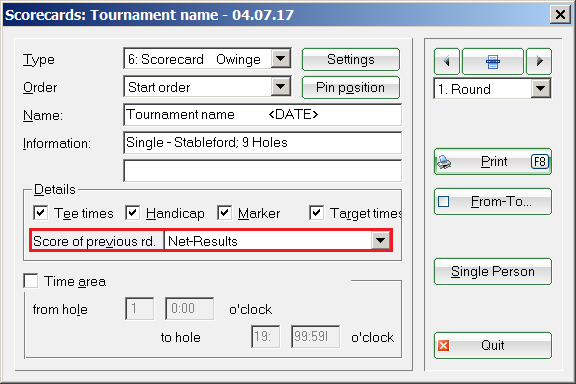
Task: Expand the 1. Round dropdown
Action: pos(540,89)
